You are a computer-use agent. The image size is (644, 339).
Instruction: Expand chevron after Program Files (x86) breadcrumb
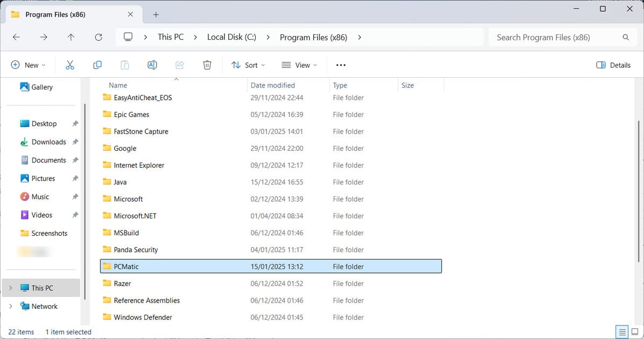[x=359, y=38]
